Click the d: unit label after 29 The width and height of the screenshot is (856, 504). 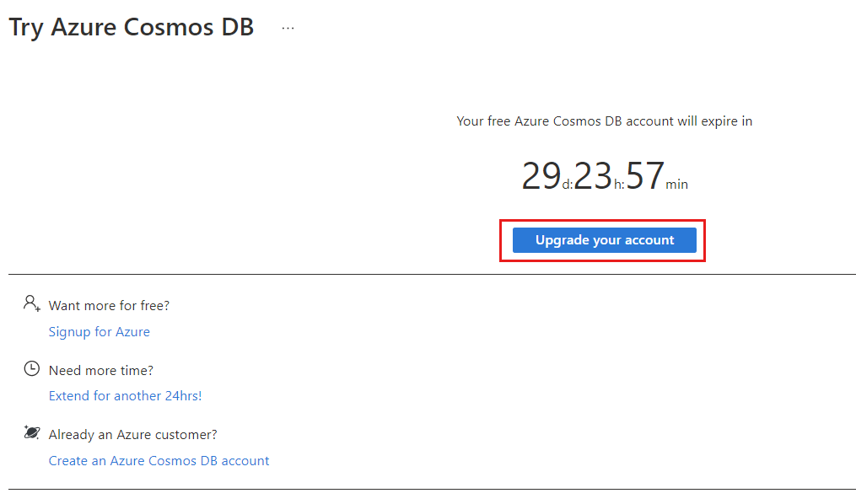568,185
